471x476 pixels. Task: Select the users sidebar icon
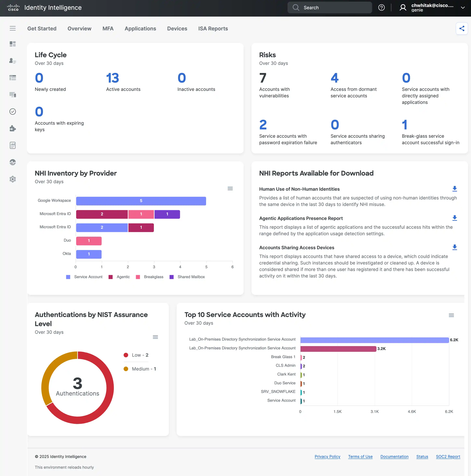pos(13,61)
